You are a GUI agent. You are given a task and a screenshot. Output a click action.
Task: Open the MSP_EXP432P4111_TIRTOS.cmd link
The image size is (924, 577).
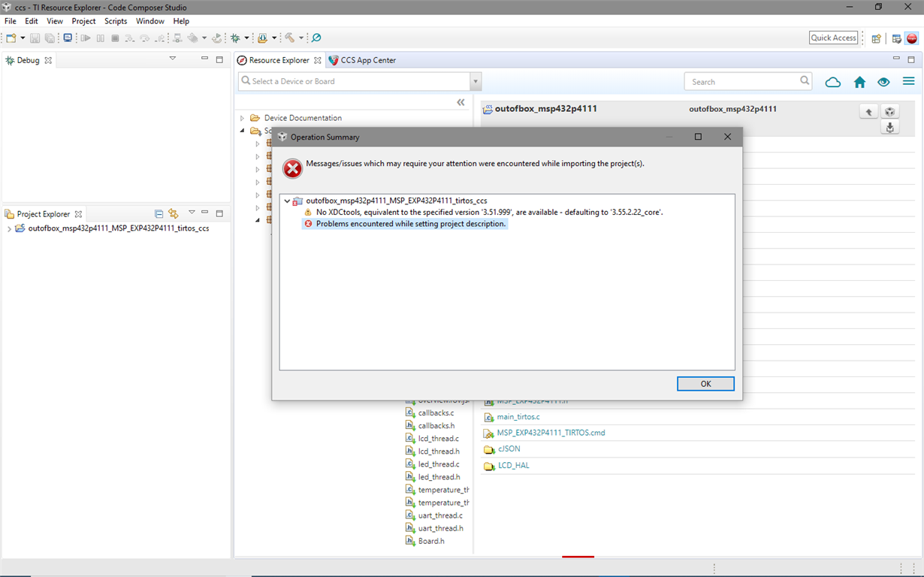(x=551, y=433)
